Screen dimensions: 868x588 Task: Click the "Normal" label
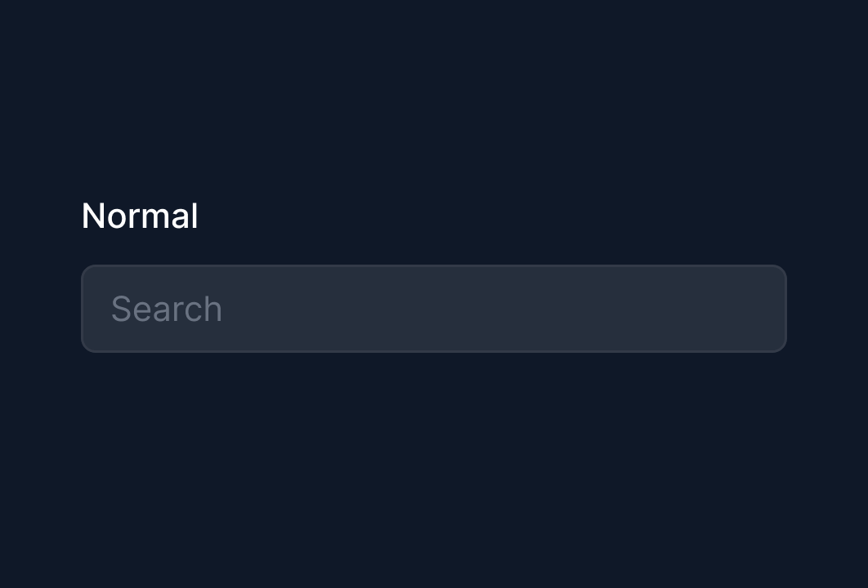pos(140,216)
